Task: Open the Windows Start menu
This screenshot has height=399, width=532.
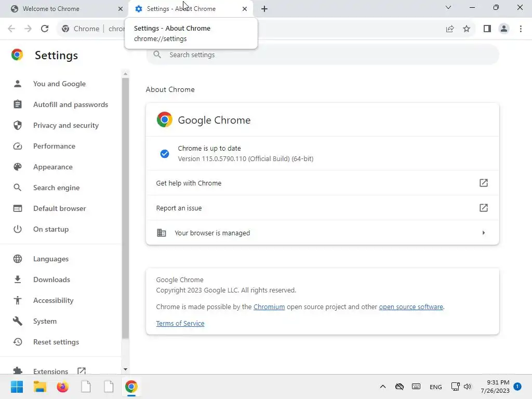Action: pyautogui.click(x=17, y=387)
